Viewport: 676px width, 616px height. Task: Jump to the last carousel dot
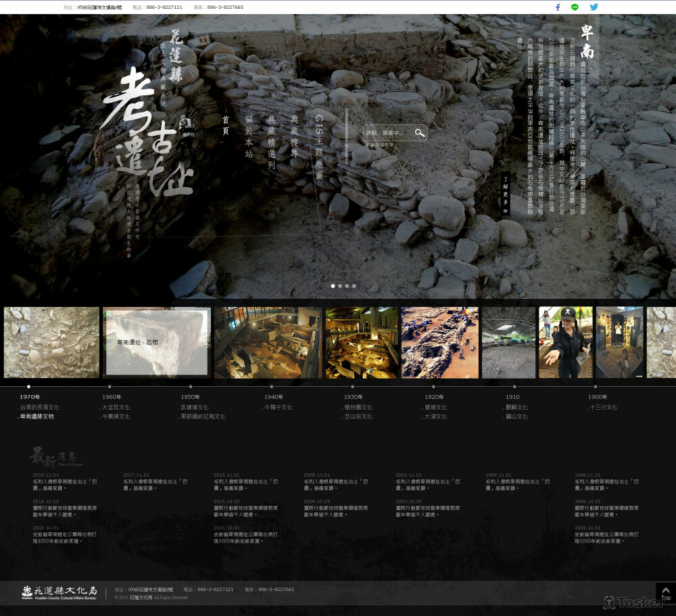point(354,286)
